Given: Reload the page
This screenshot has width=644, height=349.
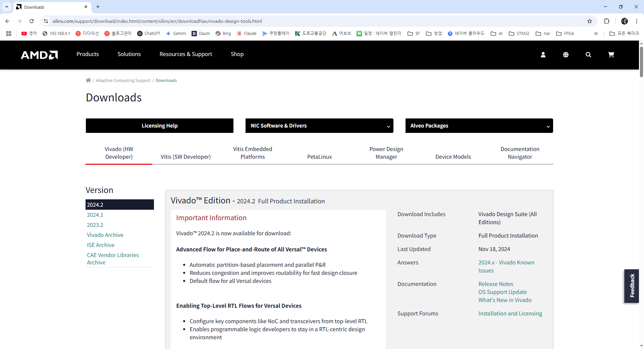Looking at the screenshot, I should click(x=32, y=21).
